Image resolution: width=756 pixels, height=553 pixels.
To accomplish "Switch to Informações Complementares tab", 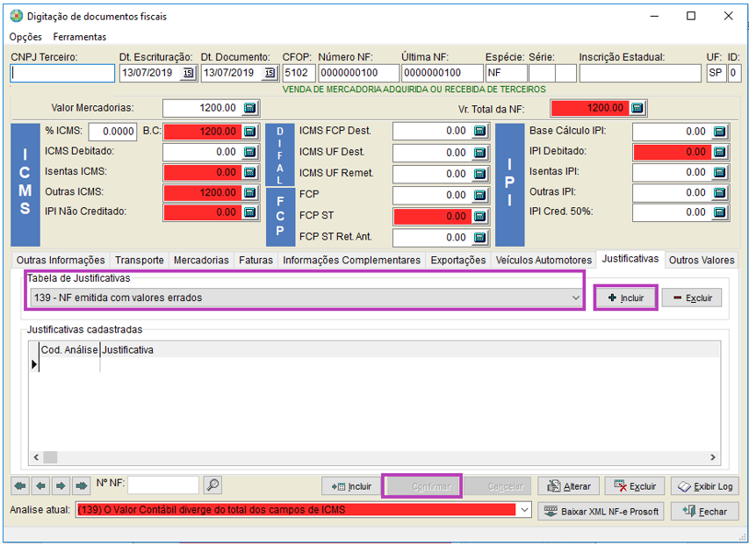I will tap(351, 261).
